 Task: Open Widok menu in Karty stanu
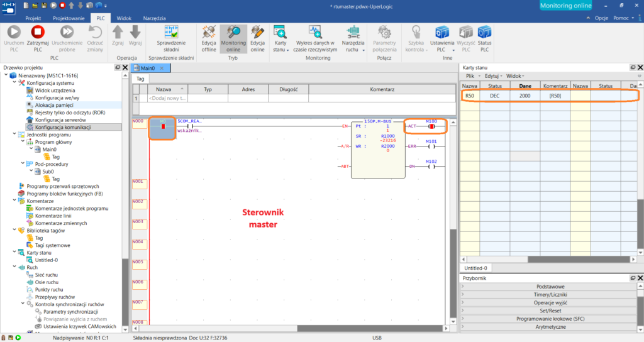coord(514,76)
